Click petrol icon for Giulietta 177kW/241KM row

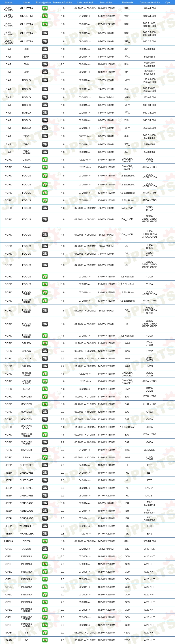(x=45, y=24)
